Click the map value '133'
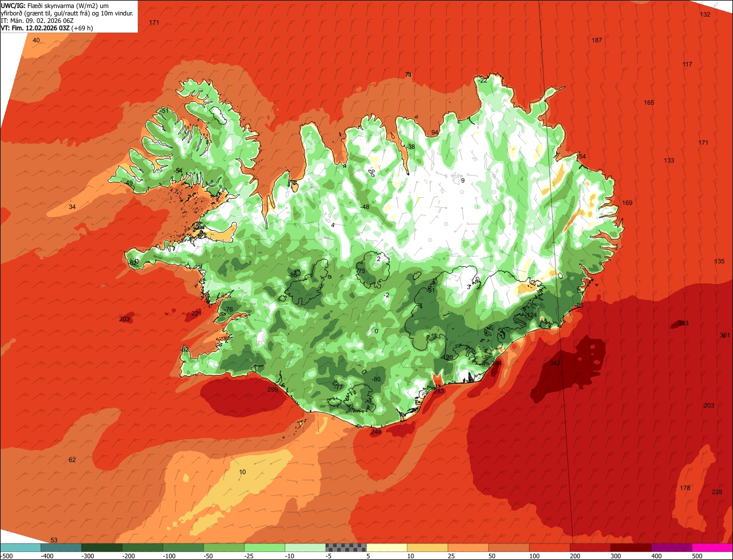This screenshot has width=733, height=560. point(669,160)
